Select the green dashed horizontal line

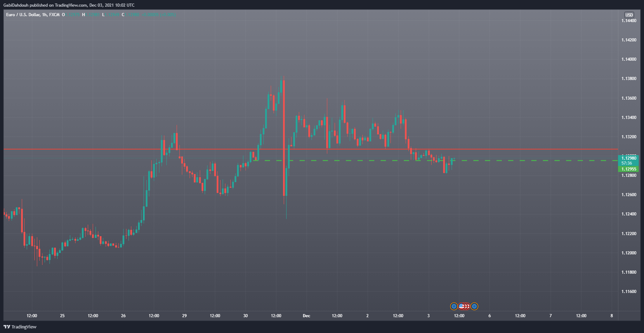click(x=435, y=160)
